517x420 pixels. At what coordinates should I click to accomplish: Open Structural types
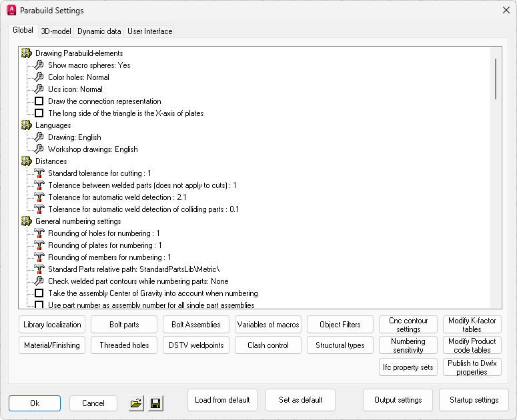tap(340, 345)
